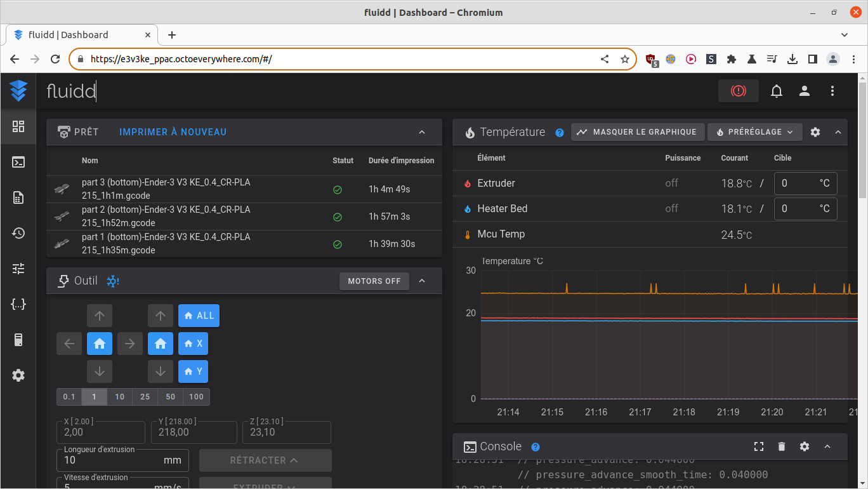
Task: Open the notifications bell
Action: point(777,91)
